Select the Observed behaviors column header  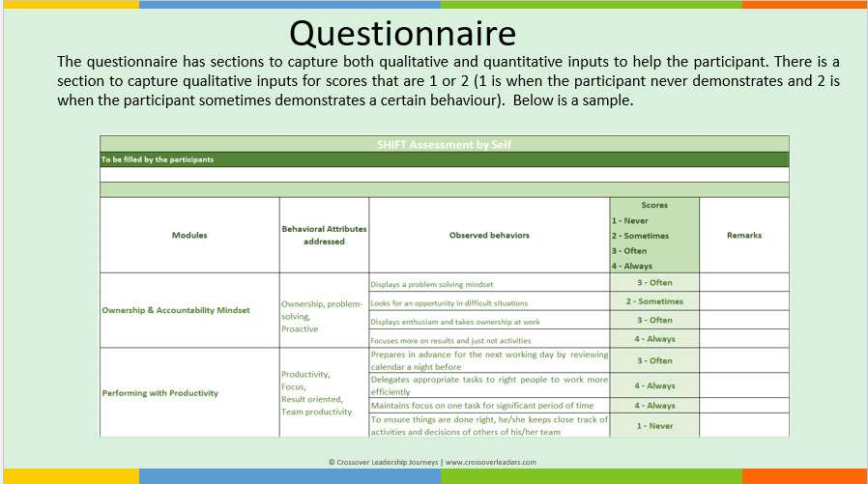[x=489, y=235]
